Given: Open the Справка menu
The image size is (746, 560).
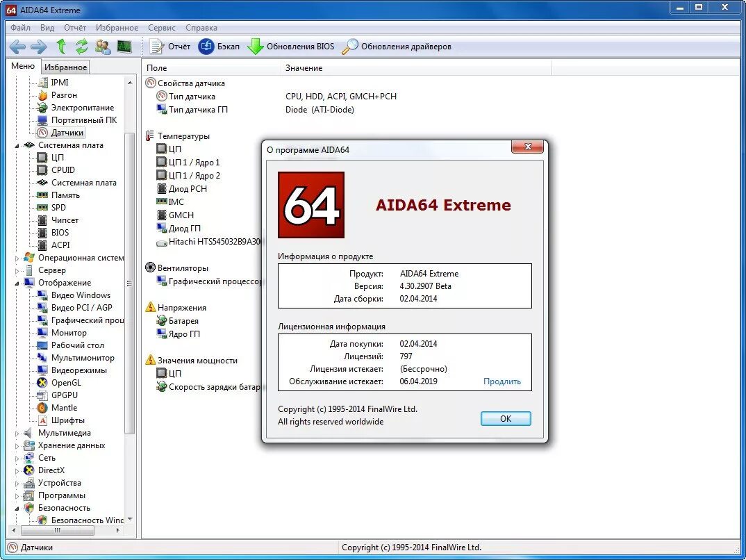Looking at the screenshot, I should pos(201,28).
